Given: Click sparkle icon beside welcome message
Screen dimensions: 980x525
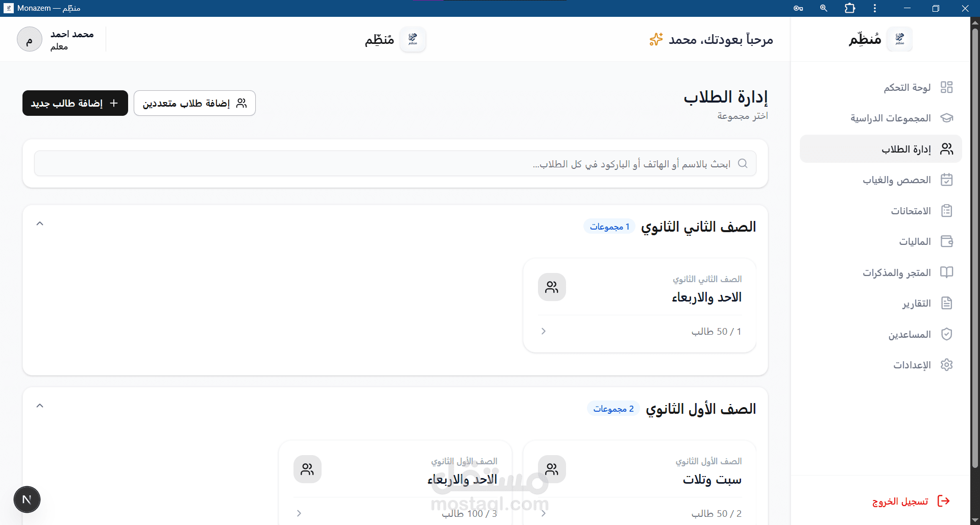Looking at the screenshot, I should (x=656, y=39).
